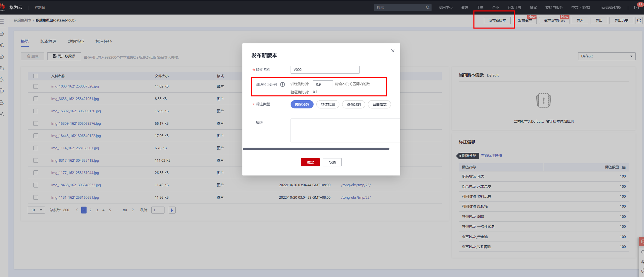This screenshot has width=644, height=277.
Task: Click the hamburger menu icon at left
Action: [x=2, y=21]
